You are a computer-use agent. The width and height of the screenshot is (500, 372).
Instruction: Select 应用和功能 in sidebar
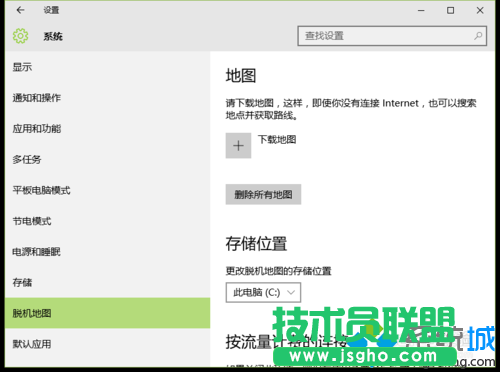107,129
